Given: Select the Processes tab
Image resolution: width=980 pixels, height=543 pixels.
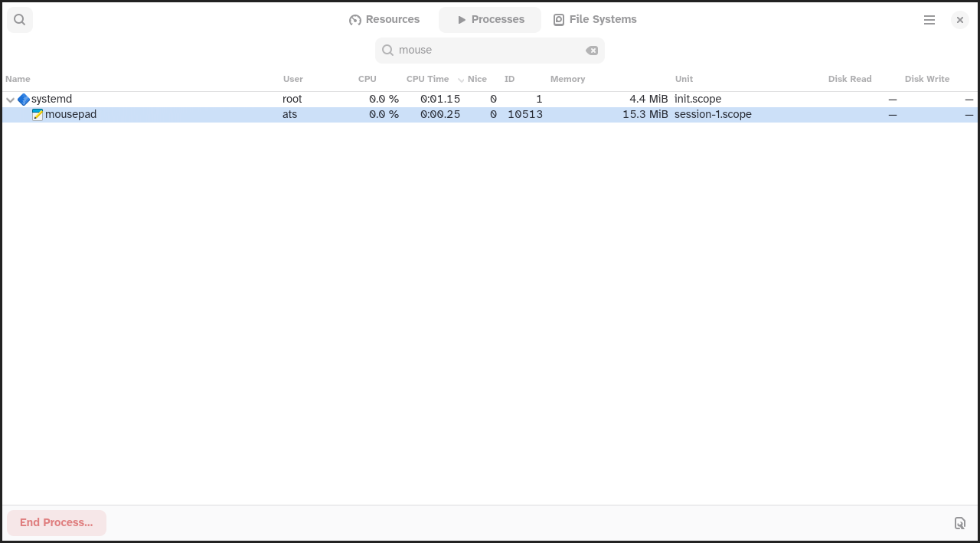Looking at the screenshot, I should (x=490, y=20).
